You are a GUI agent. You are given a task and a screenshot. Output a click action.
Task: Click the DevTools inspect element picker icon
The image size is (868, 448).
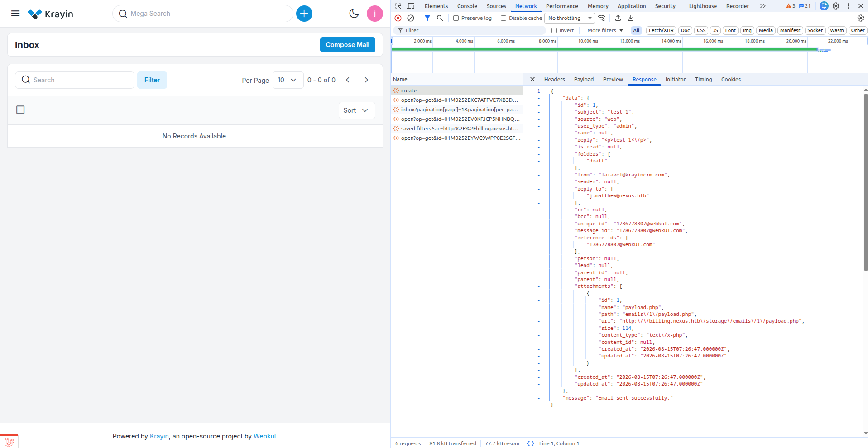click(x=398, y=6)
